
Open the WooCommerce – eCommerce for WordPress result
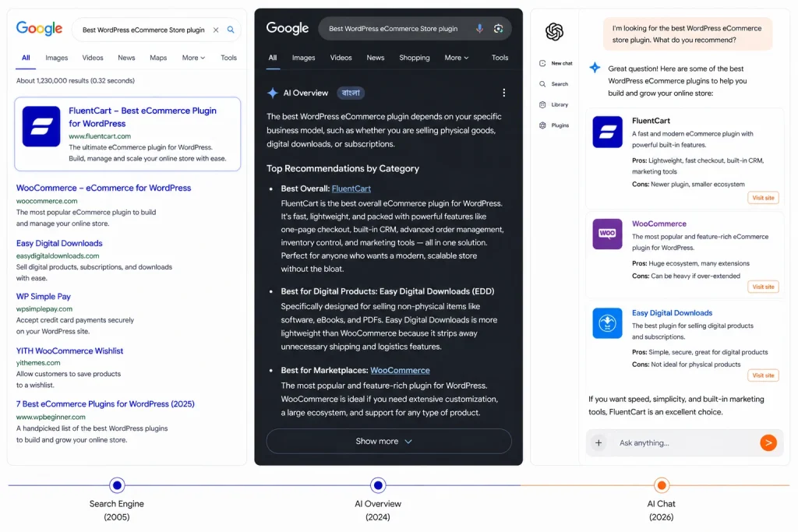tap(104, 188)
